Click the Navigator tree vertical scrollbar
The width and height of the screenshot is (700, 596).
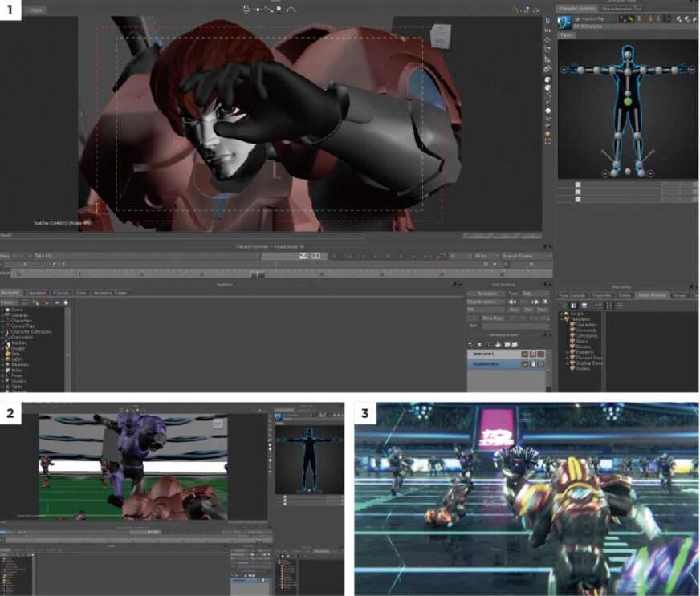[68, 349]
